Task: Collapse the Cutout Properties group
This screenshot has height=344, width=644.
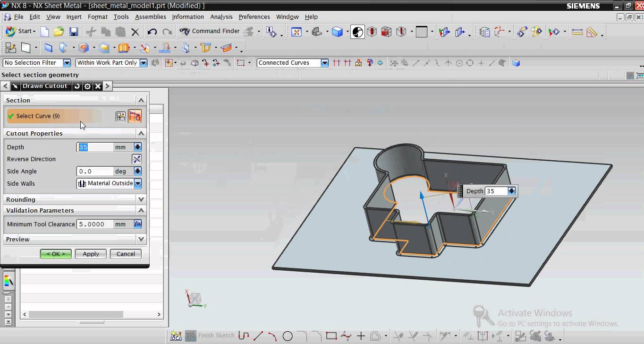Action: 141,133
